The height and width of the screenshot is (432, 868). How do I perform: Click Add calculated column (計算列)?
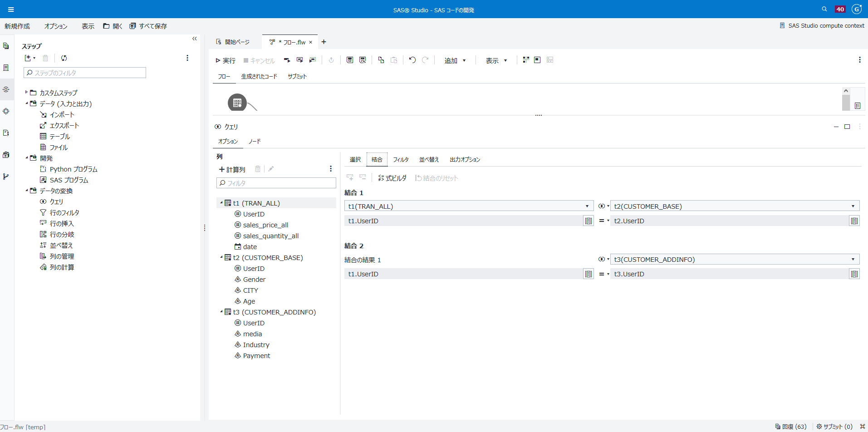coord(232,169)
